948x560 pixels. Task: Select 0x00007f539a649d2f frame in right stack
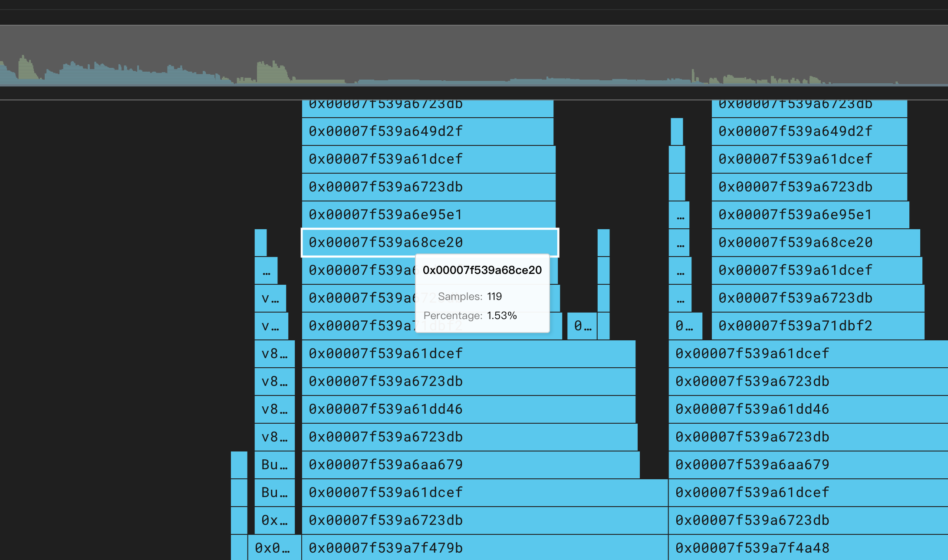pyautogui.click(x=809, y=131)
